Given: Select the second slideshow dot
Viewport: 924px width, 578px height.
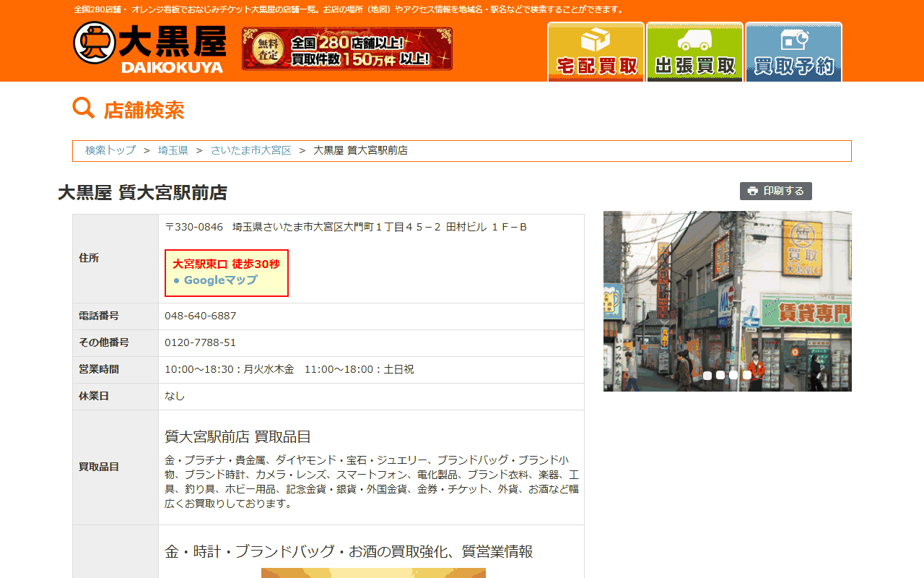Looking at the screenshot, I should coord(720,375).
